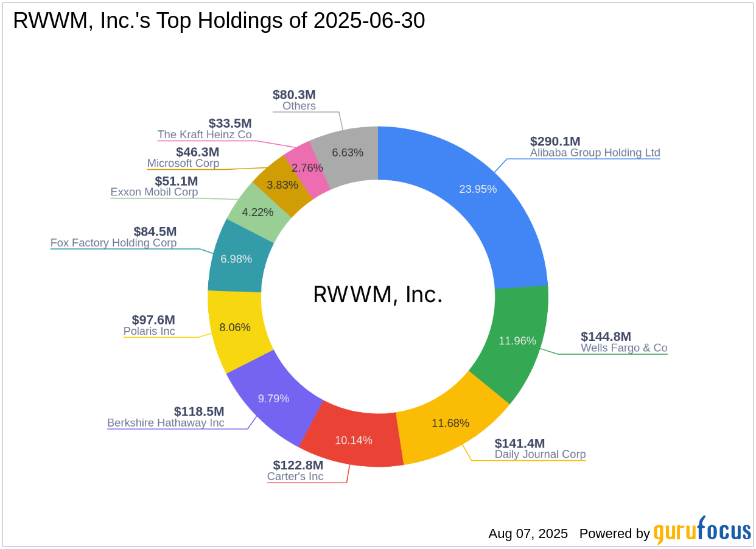756x549 pixels.
Task: Click the 'Powered by' text
Action: pyautogui.click(x=615, y=534)
